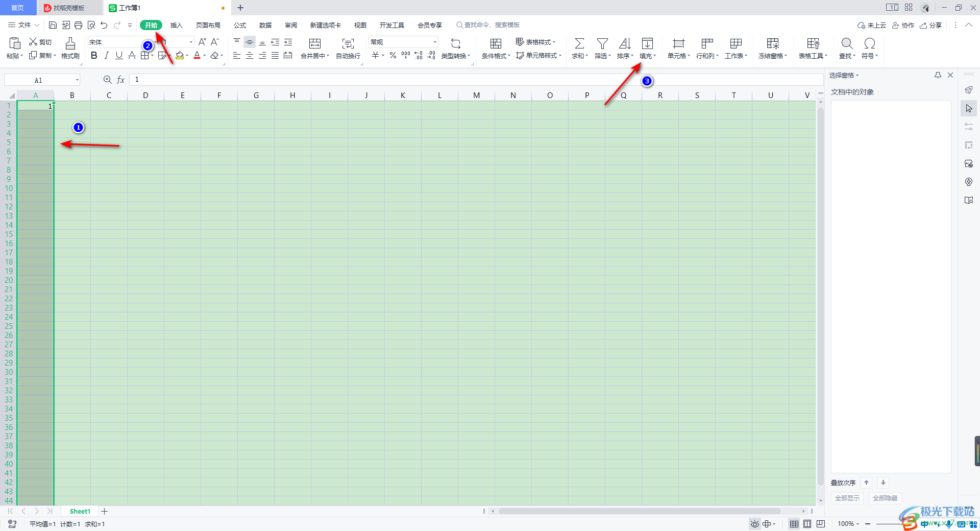Click the Share (分享) icon
The image size is (980, 531).
(x=930, y=25)
